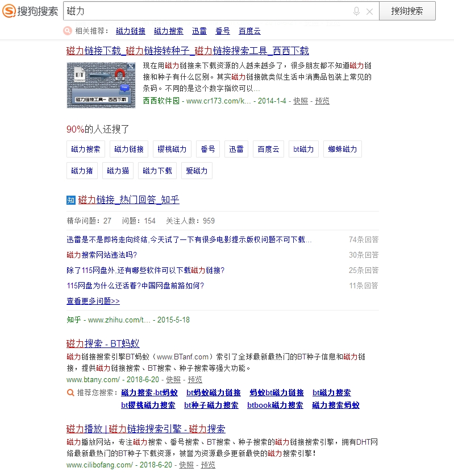Click 查看更多问题>> link
The width and height of the screenshot is (454, 476).
(93, 301)
